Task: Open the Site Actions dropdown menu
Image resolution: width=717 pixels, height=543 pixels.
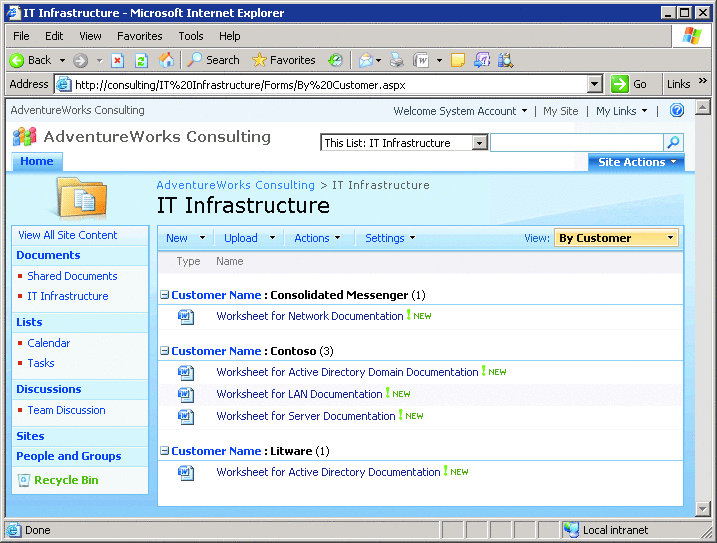Action: 637,162
